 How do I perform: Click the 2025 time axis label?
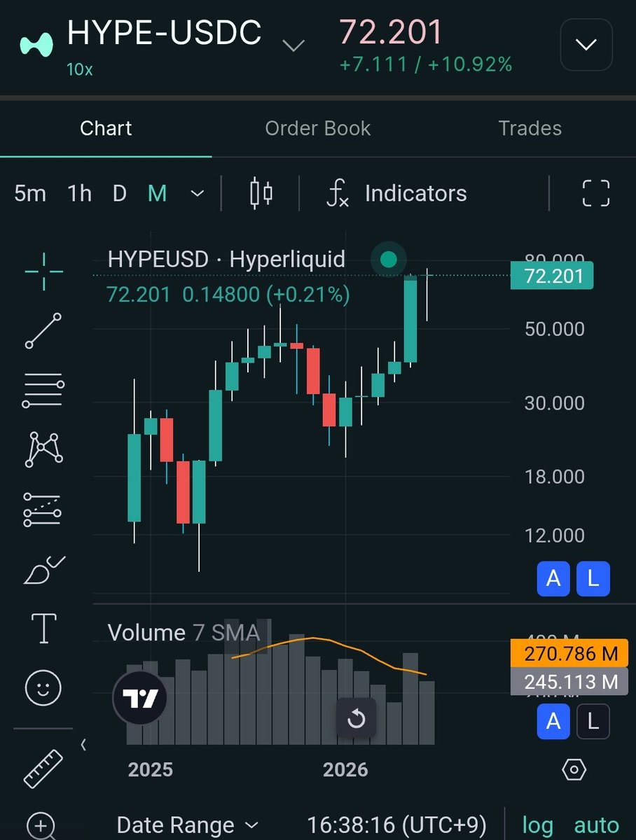[x=150, y=770]
